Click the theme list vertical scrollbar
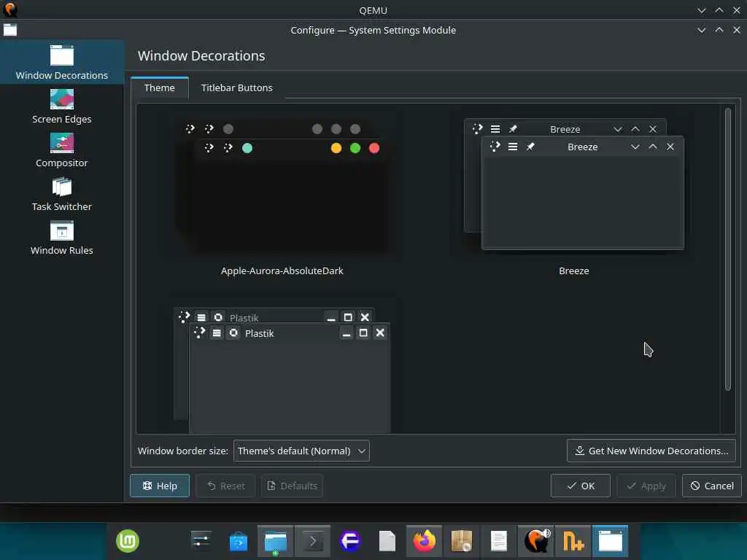 click(728, 249)
